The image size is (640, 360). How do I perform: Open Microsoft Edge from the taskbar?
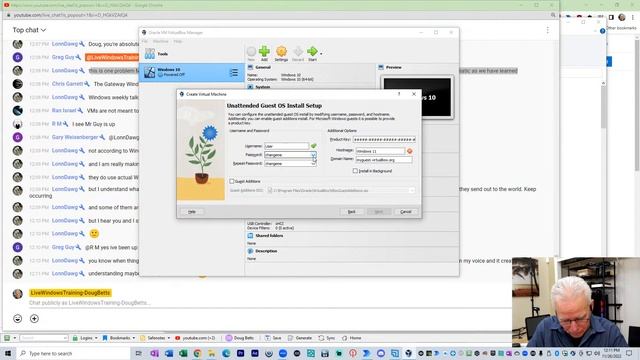tap(226, 353)
